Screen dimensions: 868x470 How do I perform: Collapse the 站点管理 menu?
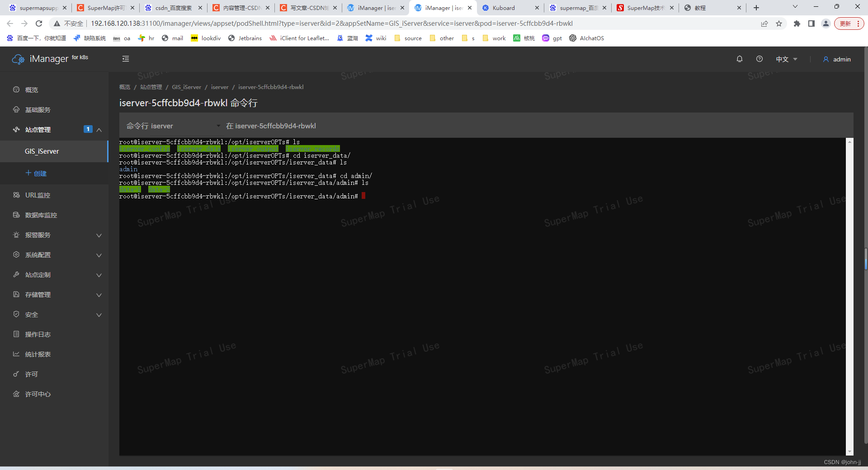(99, 130)
